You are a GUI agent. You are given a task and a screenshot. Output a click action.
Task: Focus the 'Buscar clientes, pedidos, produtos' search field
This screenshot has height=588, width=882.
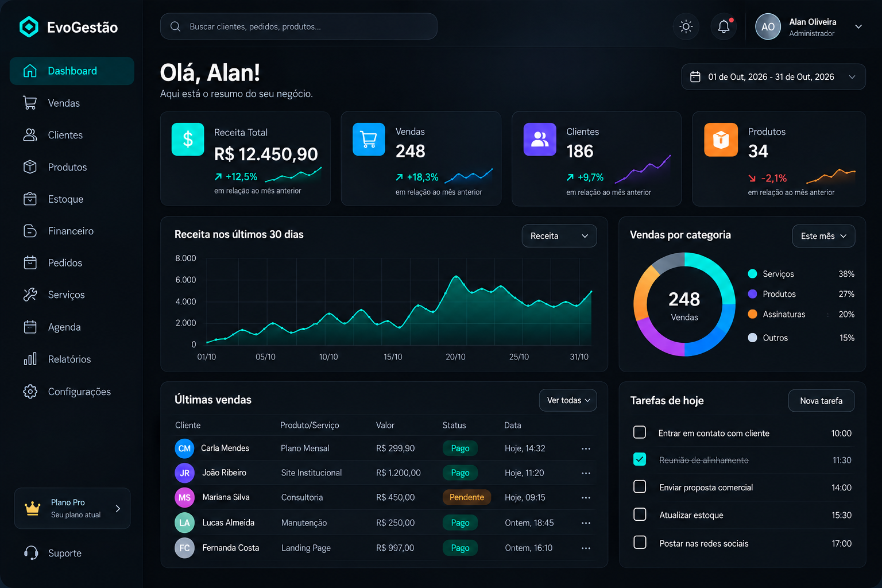(x=299, y=26)
